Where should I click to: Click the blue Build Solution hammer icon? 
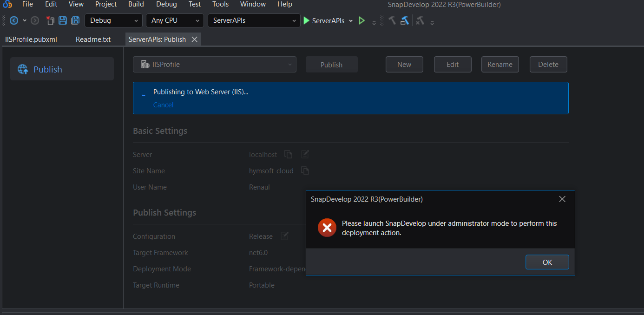(x=405, y=20)
